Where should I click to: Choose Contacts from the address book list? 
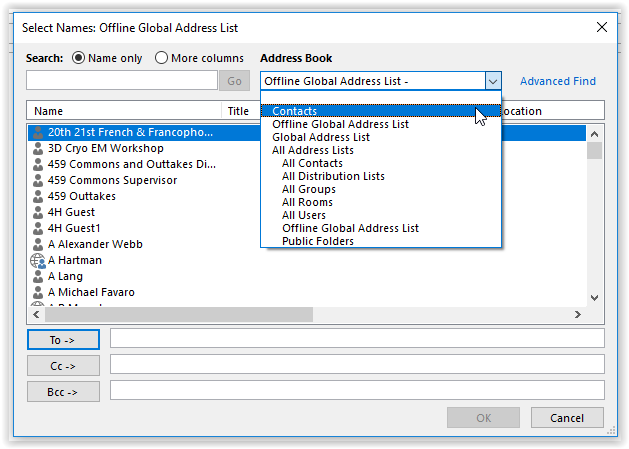[381, 111]
